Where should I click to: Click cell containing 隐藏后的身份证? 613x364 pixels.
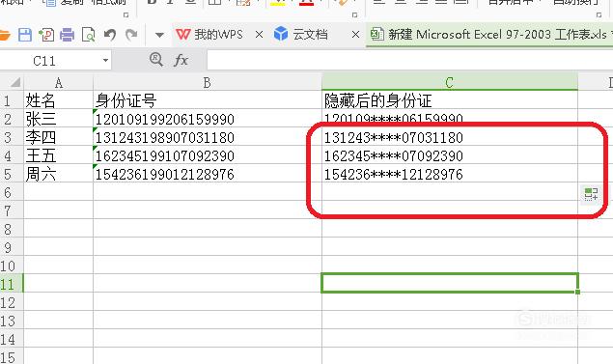450,100
